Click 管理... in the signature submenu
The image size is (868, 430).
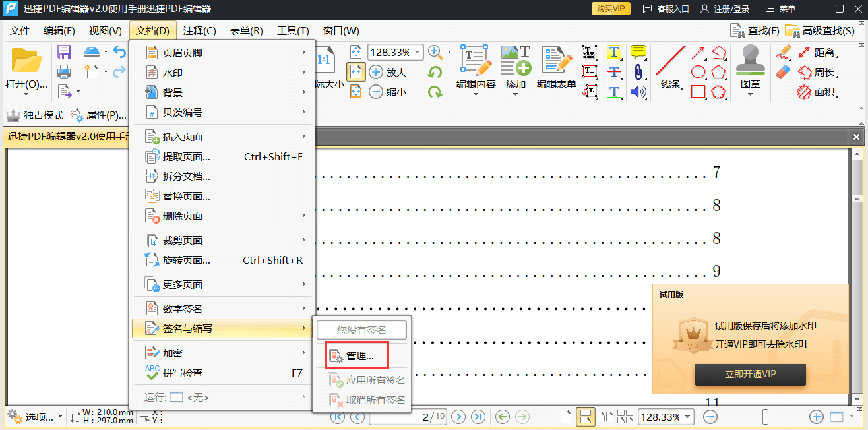[x=361, y=355]
